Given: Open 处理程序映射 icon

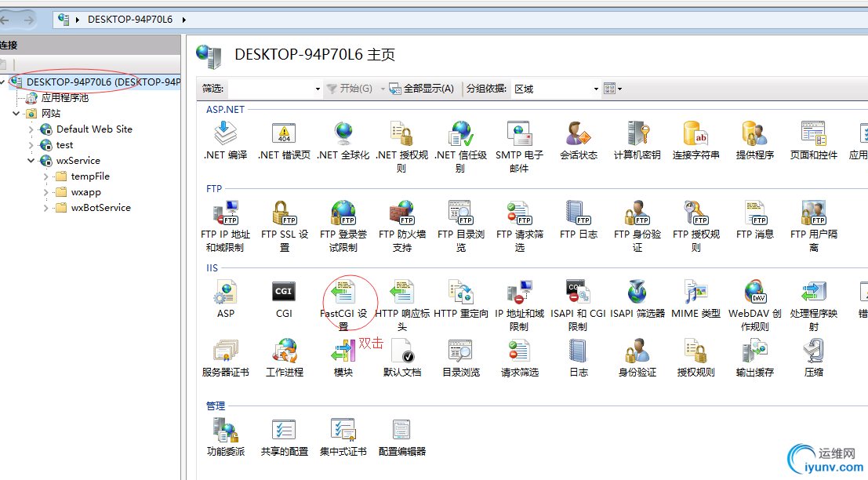Looking at the screenshot, I should click(x=814, y=292).
